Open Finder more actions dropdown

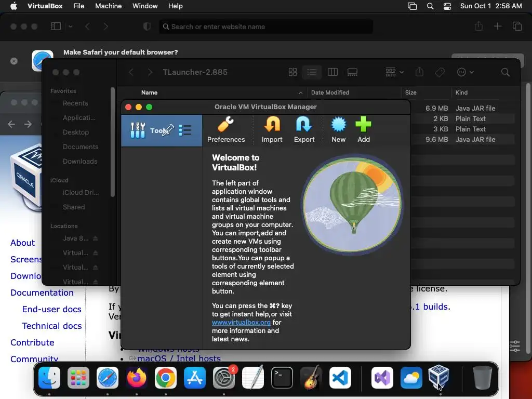click(x=465, y=72)
